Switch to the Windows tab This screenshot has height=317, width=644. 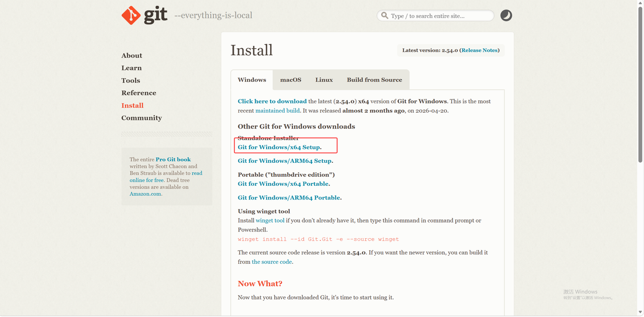pos(252,80)
